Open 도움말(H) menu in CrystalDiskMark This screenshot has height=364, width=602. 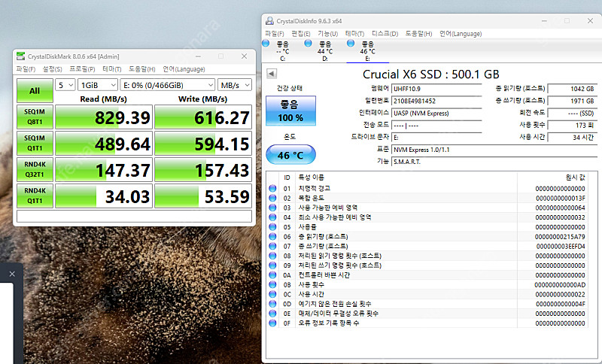click(141, 69)
